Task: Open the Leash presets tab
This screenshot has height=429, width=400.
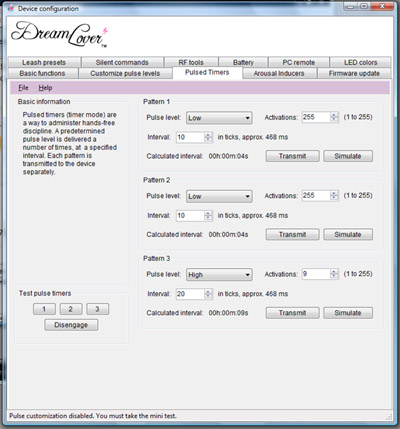Action: [44, 62]
